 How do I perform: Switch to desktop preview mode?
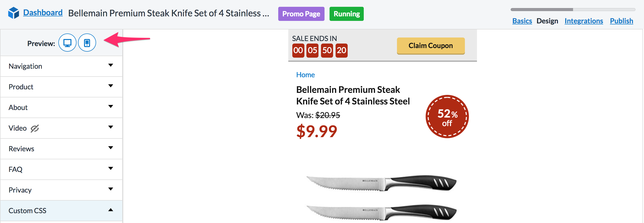coord(67,43)
